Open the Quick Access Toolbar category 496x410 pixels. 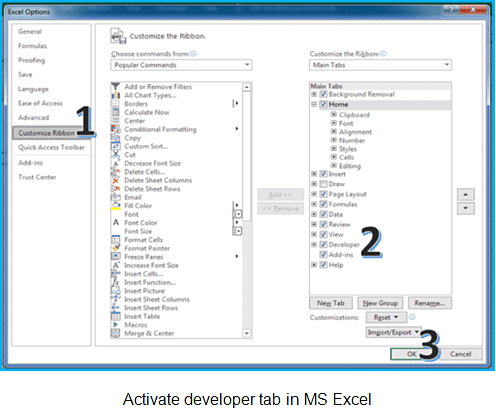(51, 147)
